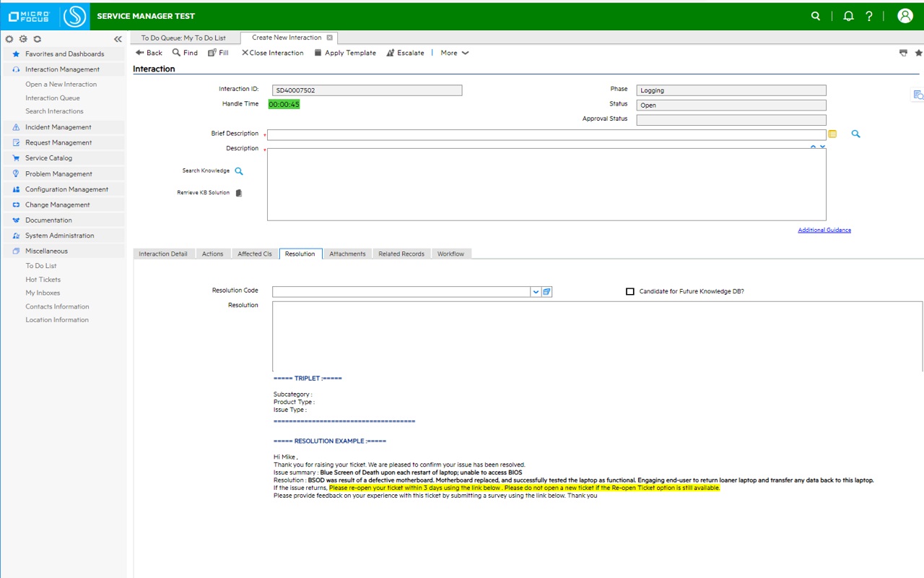This screenshot has height=578, width=924.
Task: Click the print icon at top right
Action: 903,53
